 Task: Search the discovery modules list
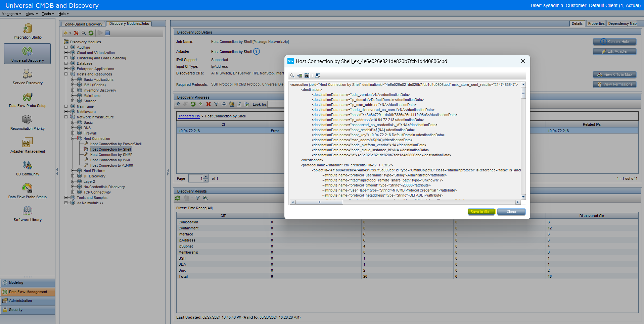(83, 33)
